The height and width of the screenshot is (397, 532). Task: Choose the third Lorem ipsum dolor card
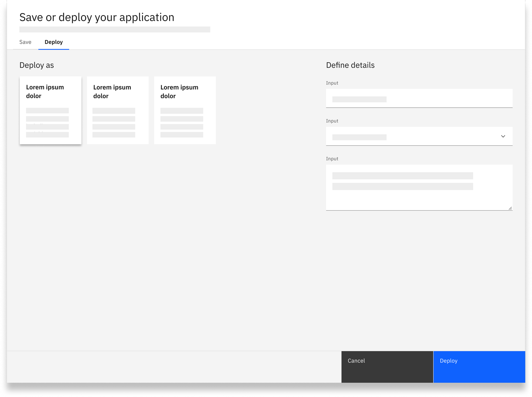[185, 110]
